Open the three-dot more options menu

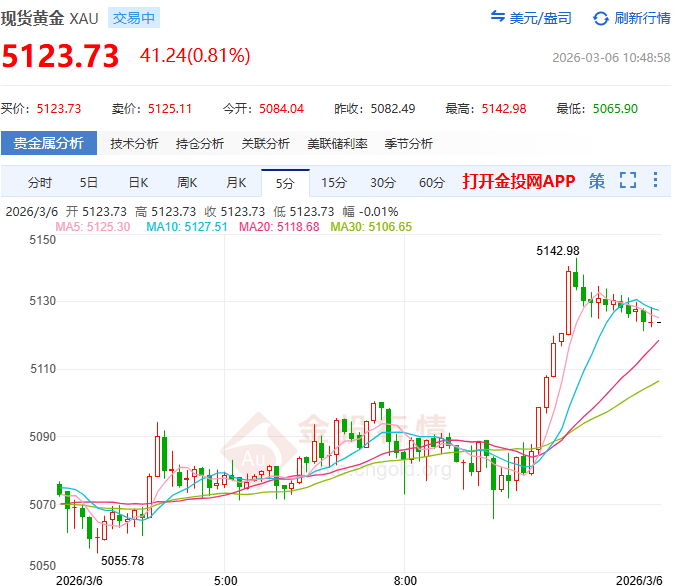655,180
